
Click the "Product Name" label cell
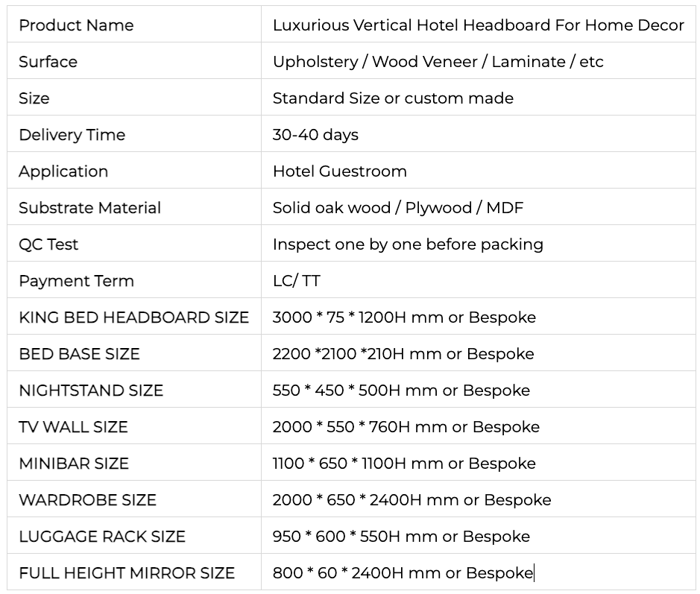pos(76,25)
